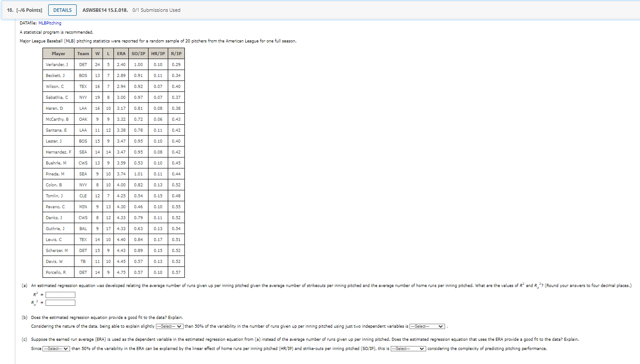Click the DETAILS button
640x364 pixels.
coord(62,10)
